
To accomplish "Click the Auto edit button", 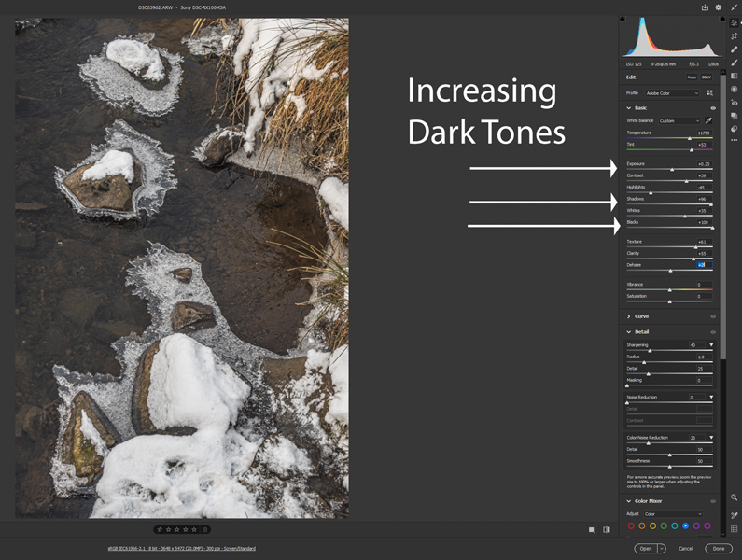I will [692, 77].
